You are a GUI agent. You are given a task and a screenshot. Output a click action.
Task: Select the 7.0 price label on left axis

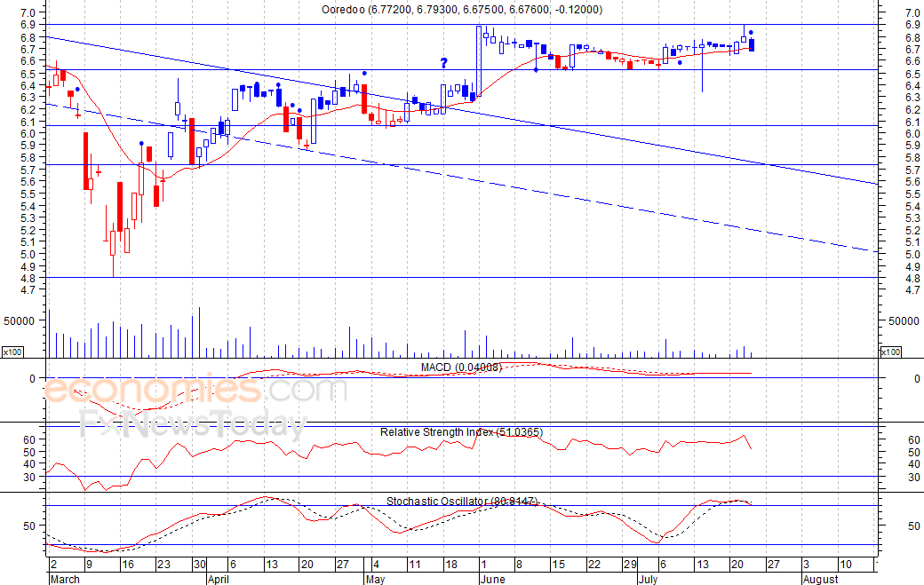point(28,12)
